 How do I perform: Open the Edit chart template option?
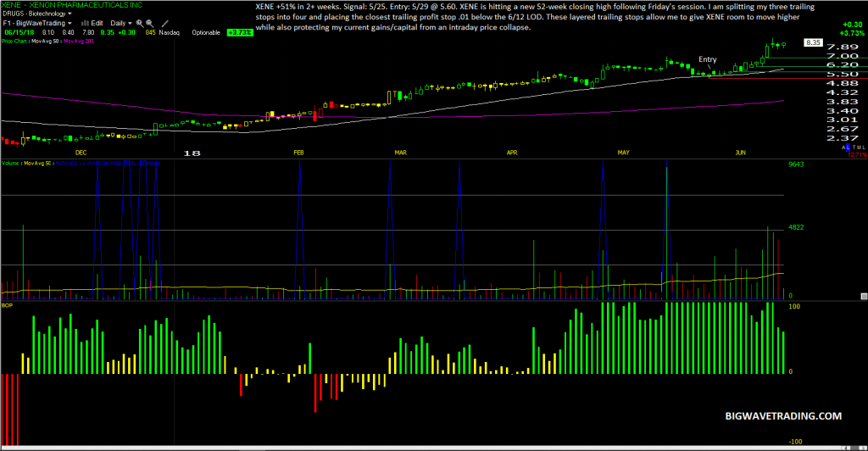tap(97, 23)
